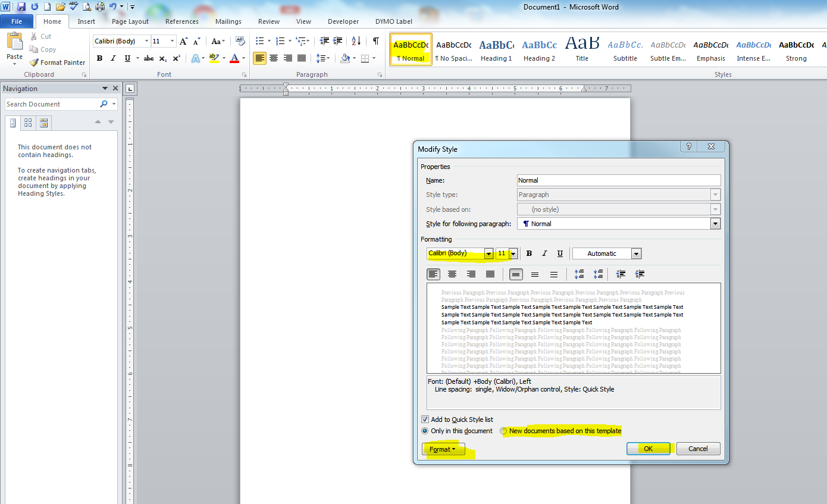
Task: Click the ribbon Strikethrough icon
Action: [149, 58]
